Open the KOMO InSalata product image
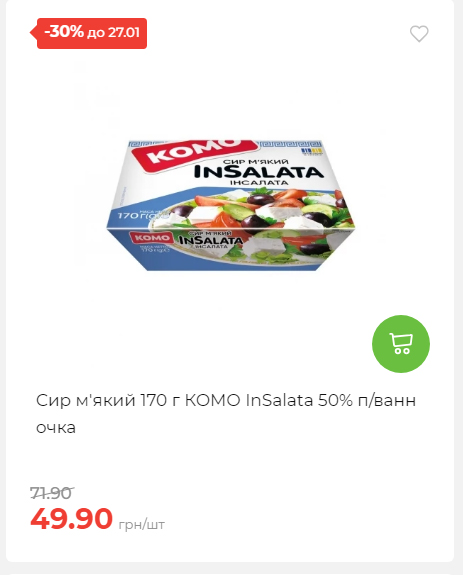463x575 pixels. click(x=231, y=205)
